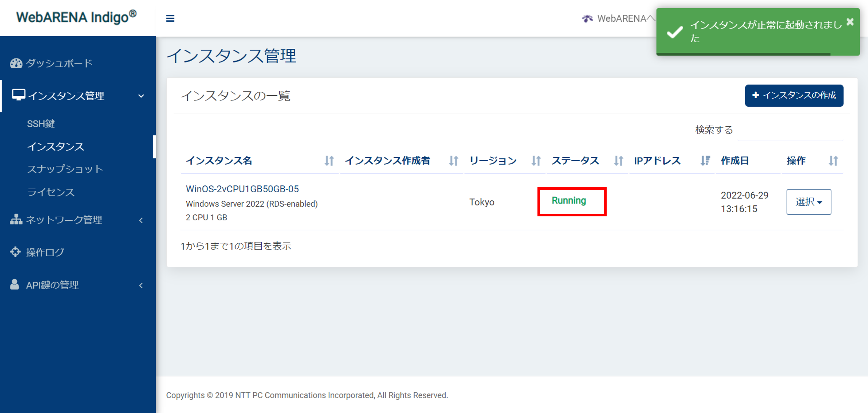The width and height of the screenshot is (868, 413).
Task: Collapse the instance management sidebar section
Action: pyautogui.click(x=141, y=96)
